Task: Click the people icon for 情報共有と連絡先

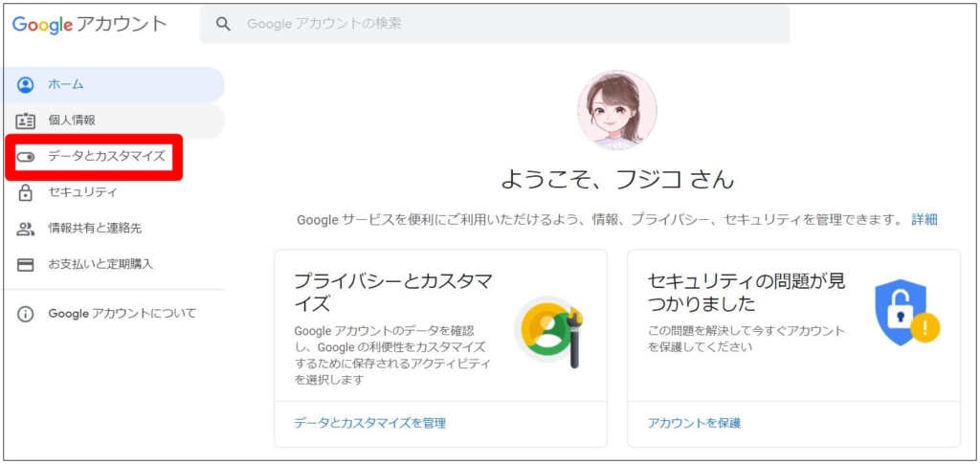Action: [x=26, y=229]
